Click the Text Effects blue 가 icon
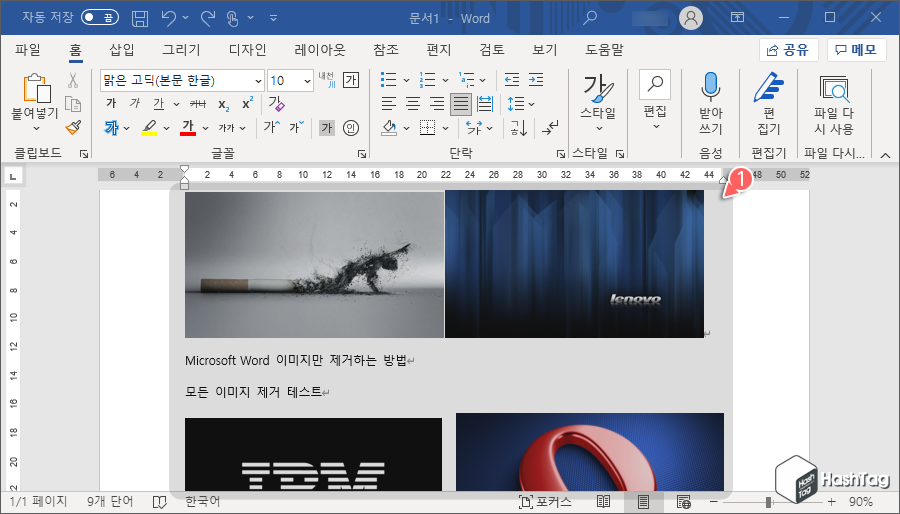This screenshot has height=514, width=900. pos(111,127)
